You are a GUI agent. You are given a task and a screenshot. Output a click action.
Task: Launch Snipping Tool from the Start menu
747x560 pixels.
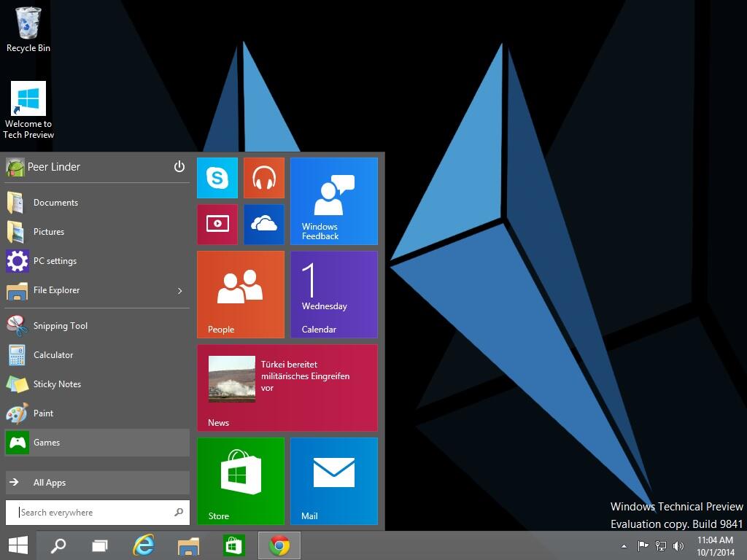tap(97, 326)
